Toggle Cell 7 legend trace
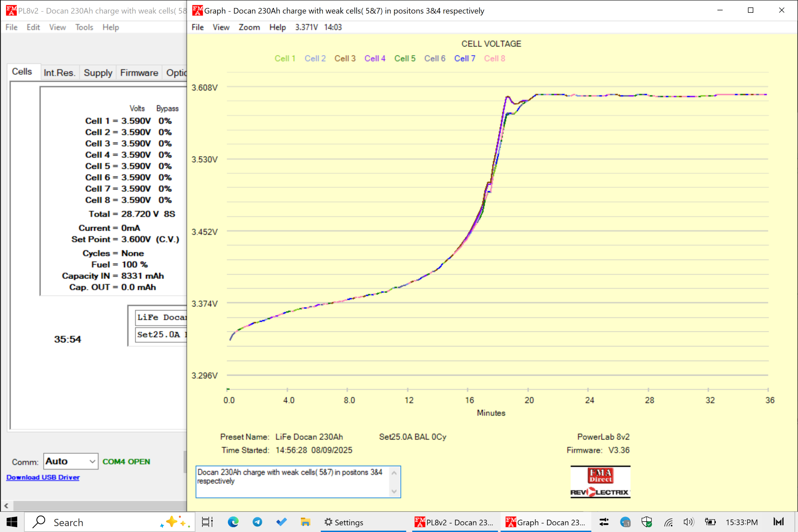 464,59
